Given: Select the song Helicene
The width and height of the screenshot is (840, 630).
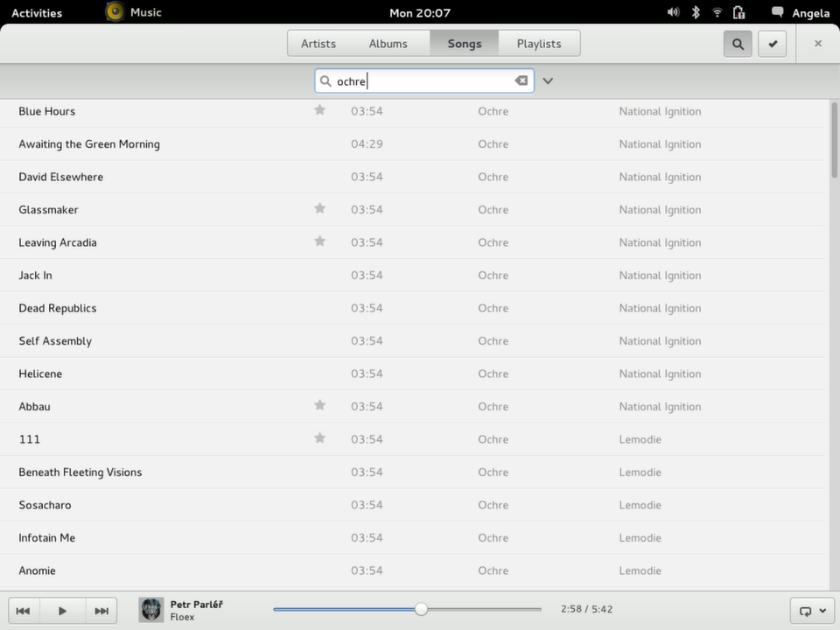Looking at the screenshot, I should pyautogui.click(x=412, y=374).
